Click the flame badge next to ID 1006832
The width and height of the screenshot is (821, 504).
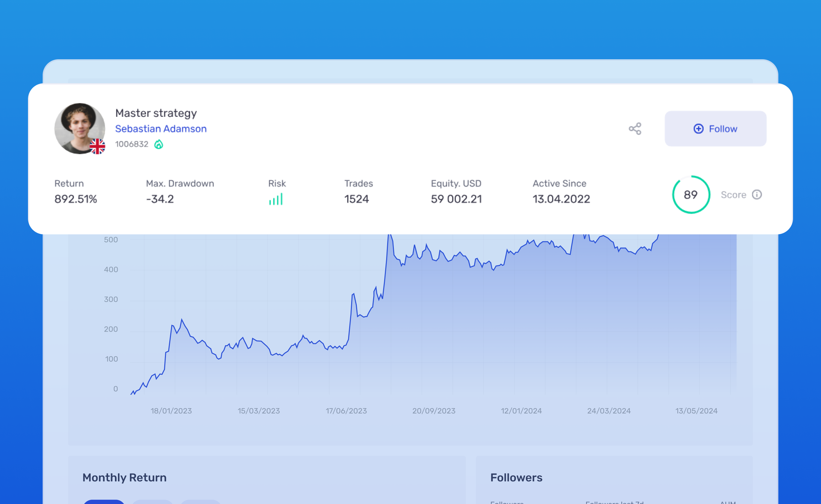point(159,144)
